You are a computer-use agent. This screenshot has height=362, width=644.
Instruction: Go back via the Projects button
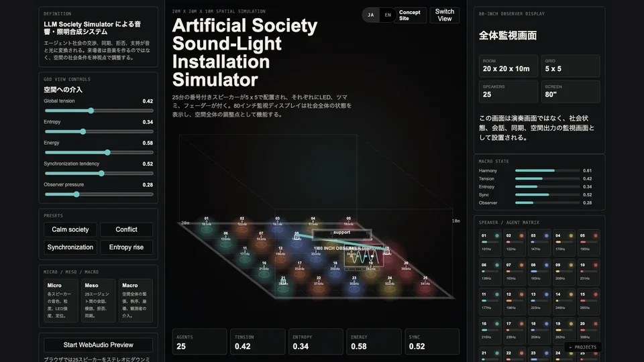point(583,347)
